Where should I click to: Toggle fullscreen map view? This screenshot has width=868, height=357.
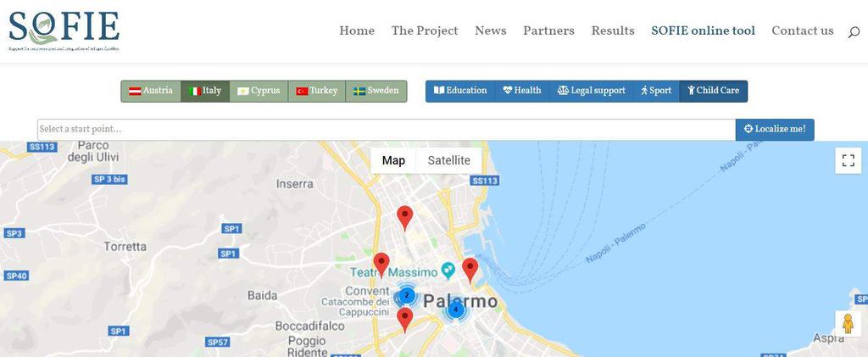click(848, 160)
